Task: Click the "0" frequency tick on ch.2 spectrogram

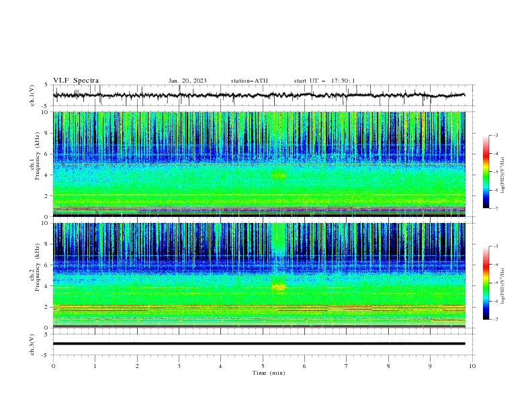Action: pyautogui.click(x=47, y=328)
